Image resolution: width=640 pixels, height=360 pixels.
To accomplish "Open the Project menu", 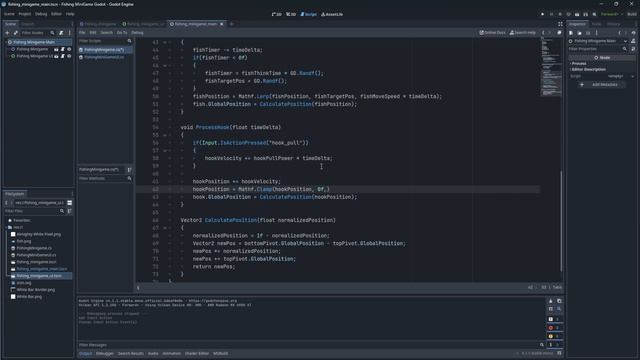I will [x=24, y=14].
